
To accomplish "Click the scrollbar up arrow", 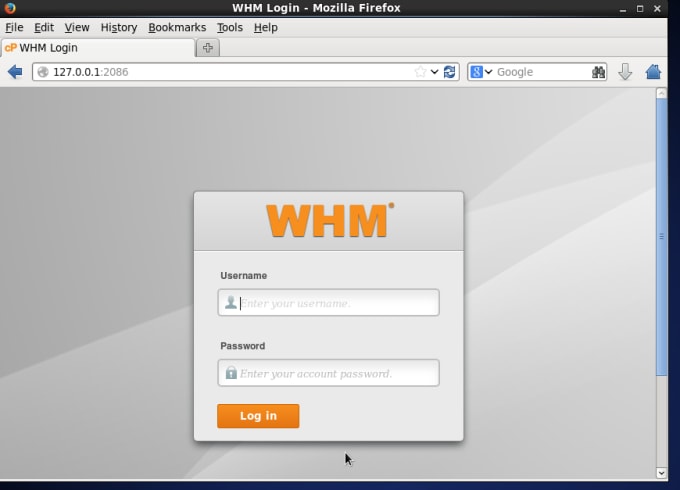I will tap(661, 93).
